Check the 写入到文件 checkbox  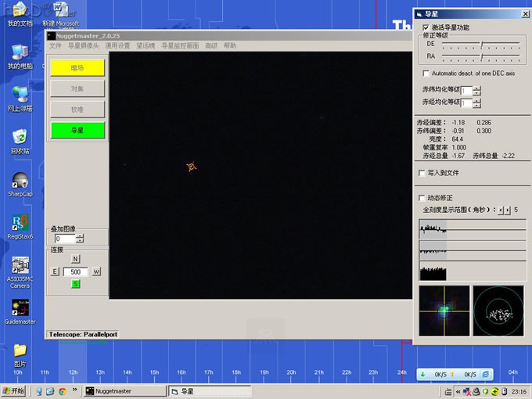click(x=423, y=172)
